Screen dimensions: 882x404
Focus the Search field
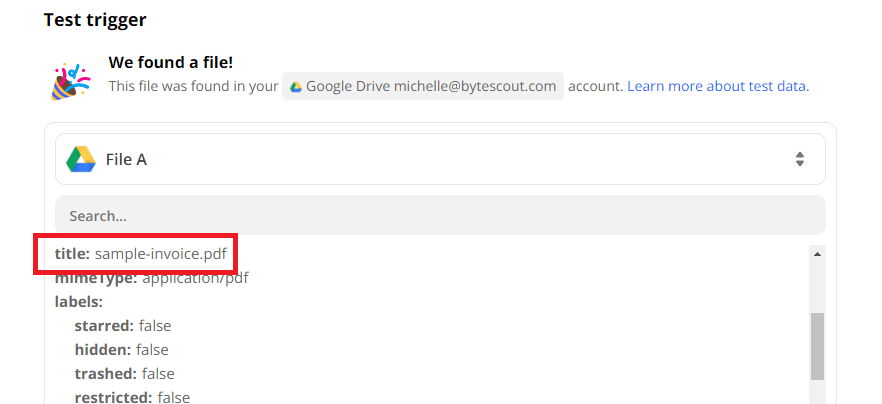point(440,215)
